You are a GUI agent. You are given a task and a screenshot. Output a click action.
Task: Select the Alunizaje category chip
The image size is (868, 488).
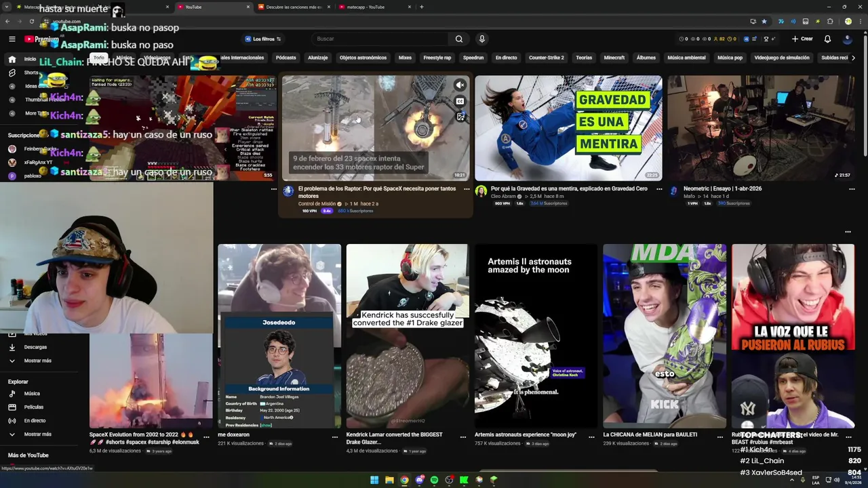click(x=318, y=58)
